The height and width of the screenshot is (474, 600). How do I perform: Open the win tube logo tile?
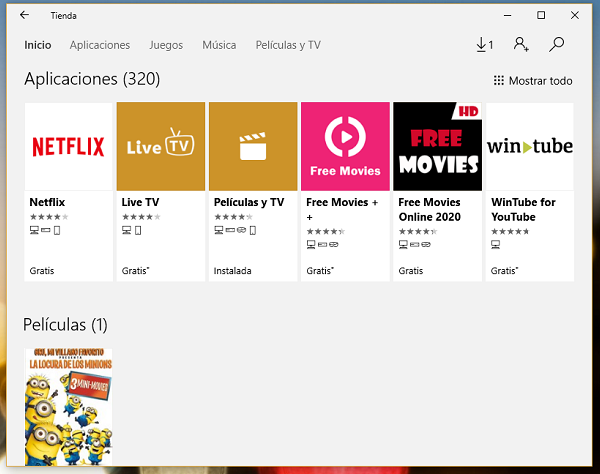pos(530,146)
